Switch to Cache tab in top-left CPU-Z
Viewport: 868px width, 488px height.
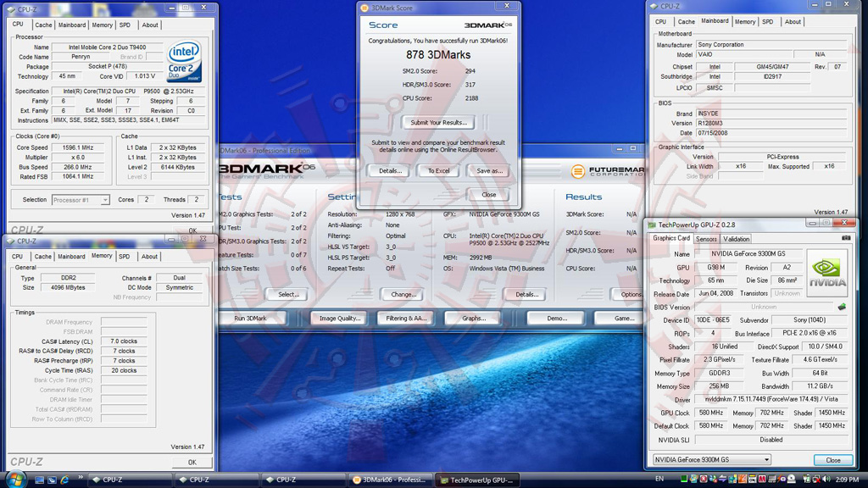43,25
